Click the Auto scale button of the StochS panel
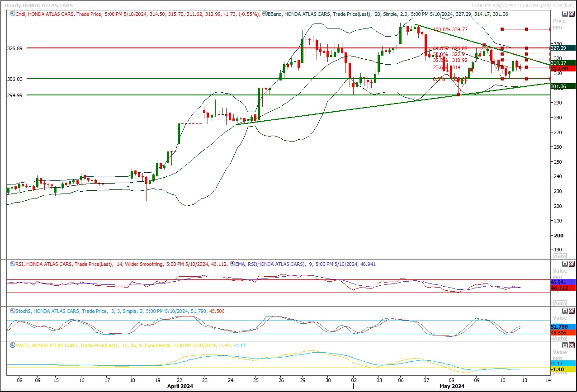The height and width of the screenshot is (392, 577). click(559, 338)
